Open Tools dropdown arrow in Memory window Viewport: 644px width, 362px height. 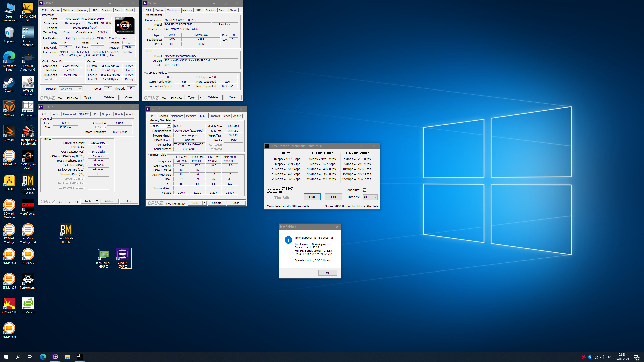click(97, 201)
